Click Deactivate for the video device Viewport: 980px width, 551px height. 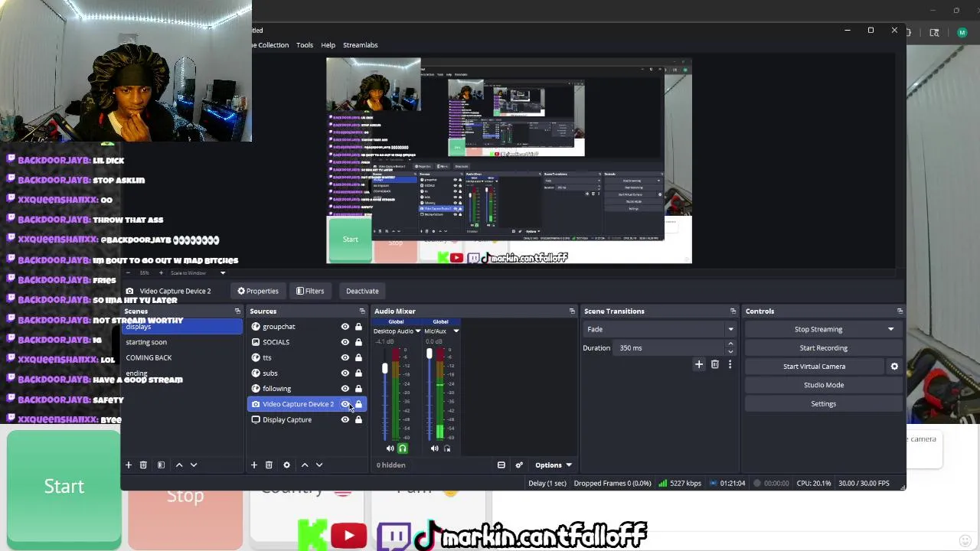coord(362,291)
